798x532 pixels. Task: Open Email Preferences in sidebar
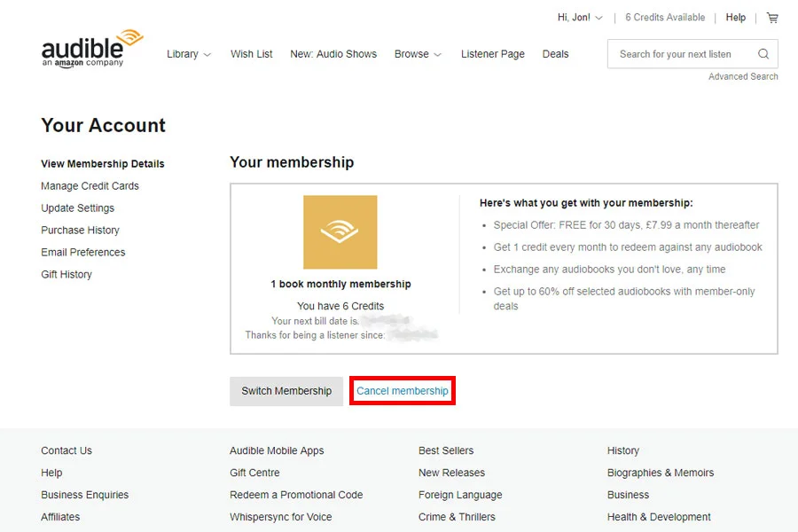83,253
